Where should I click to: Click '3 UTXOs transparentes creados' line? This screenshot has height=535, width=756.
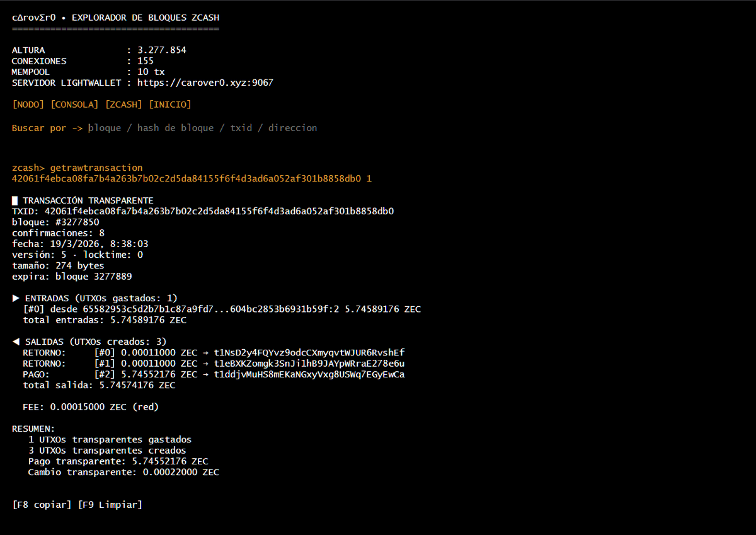point(107,451)
